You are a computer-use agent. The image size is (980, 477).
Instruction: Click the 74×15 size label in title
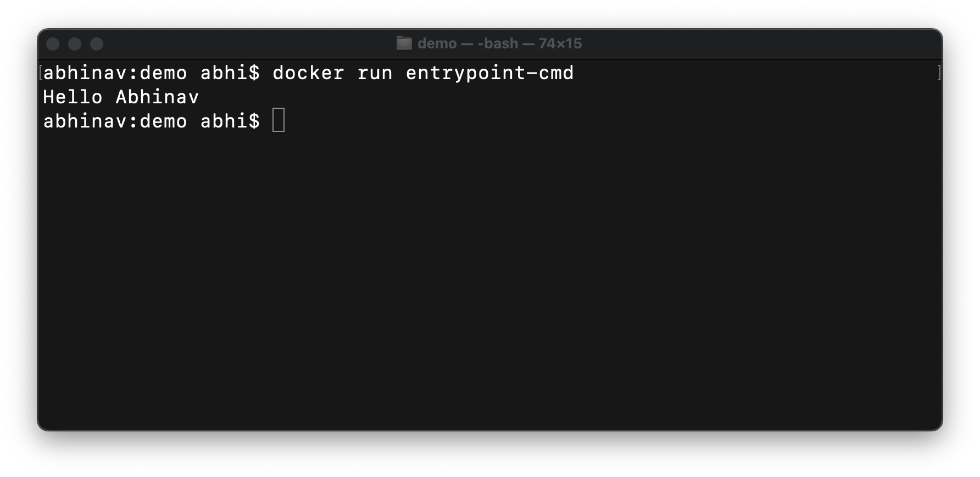[x=559, y=43]
